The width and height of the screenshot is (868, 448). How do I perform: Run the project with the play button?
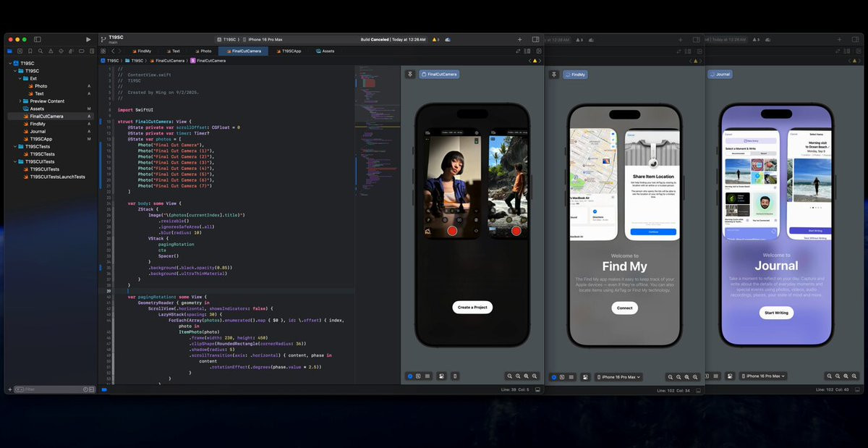pos(88,39)
